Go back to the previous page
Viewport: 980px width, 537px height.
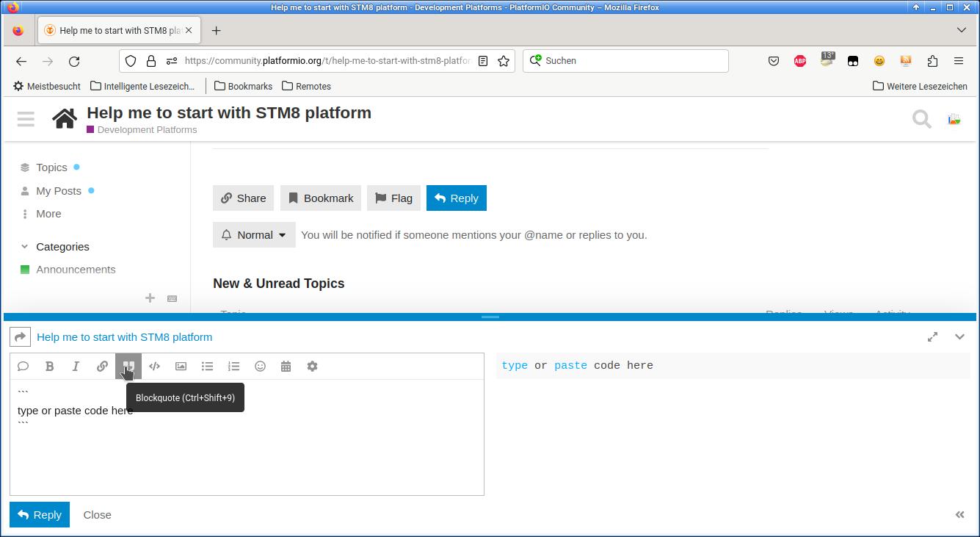click(21, 61)
